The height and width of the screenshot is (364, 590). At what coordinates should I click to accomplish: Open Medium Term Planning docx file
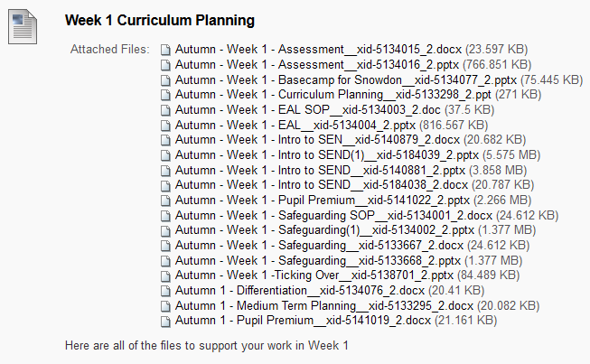(x=324, y=305)
